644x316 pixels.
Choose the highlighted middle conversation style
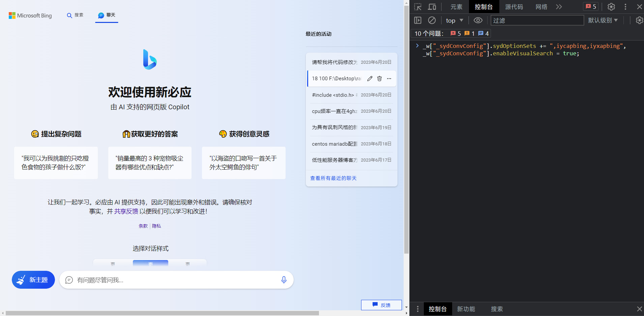coord(150,263)
